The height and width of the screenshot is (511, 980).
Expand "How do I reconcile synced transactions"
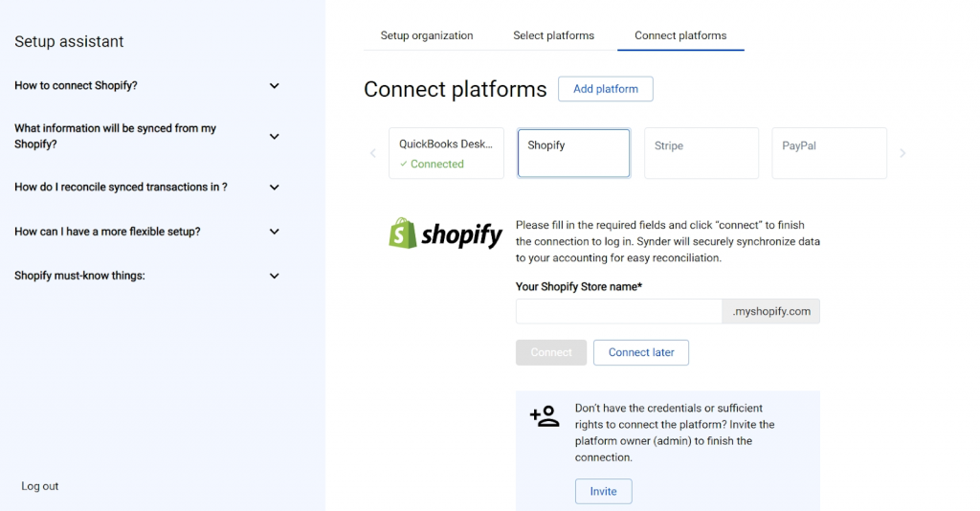274,188
